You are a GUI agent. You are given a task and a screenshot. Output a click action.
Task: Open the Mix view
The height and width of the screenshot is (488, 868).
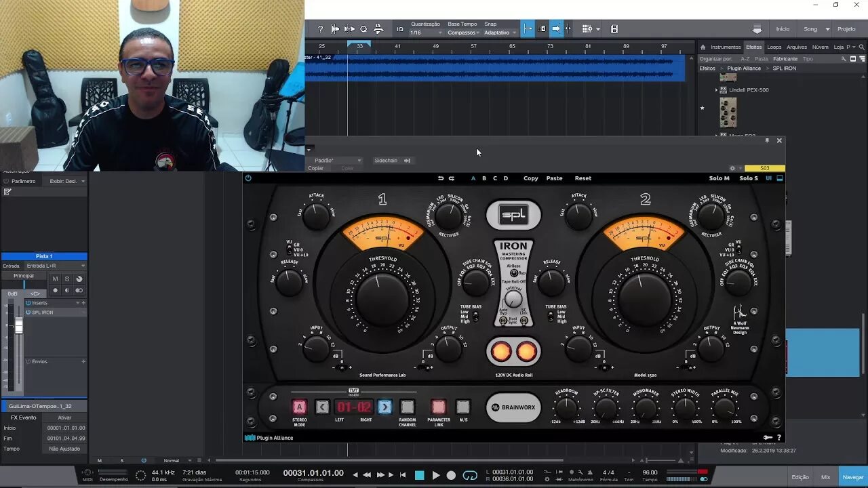(825, 477)
